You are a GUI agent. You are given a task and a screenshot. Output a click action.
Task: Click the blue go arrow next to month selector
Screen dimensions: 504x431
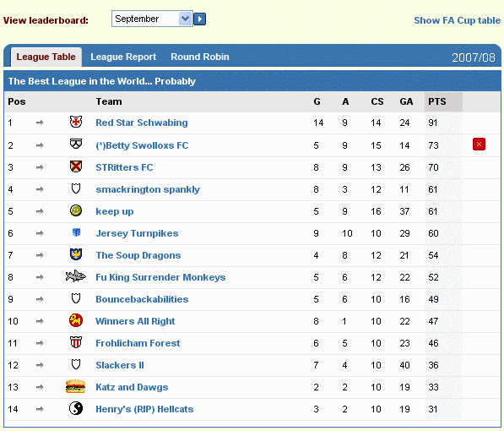tap(200, 19)
